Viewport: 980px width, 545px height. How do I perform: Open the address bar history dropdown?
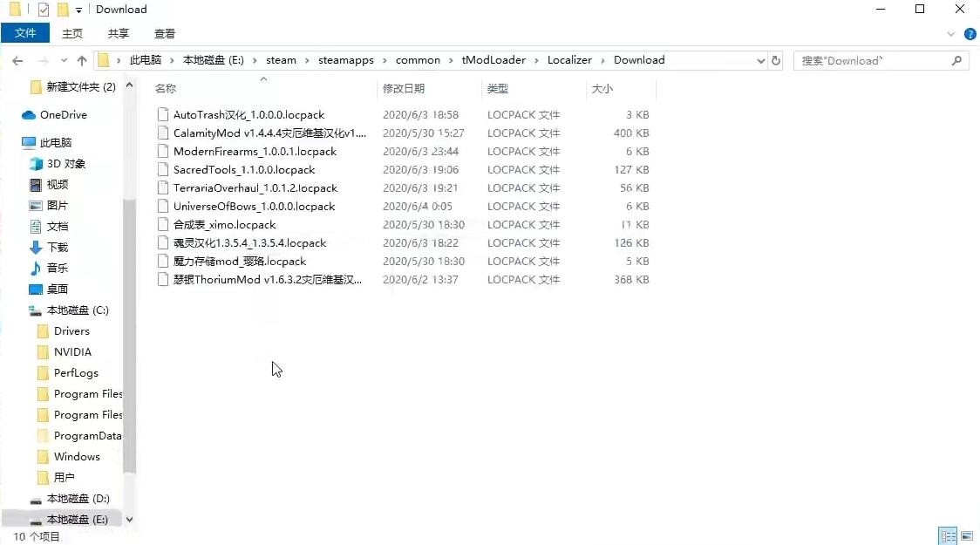(760, 61)
